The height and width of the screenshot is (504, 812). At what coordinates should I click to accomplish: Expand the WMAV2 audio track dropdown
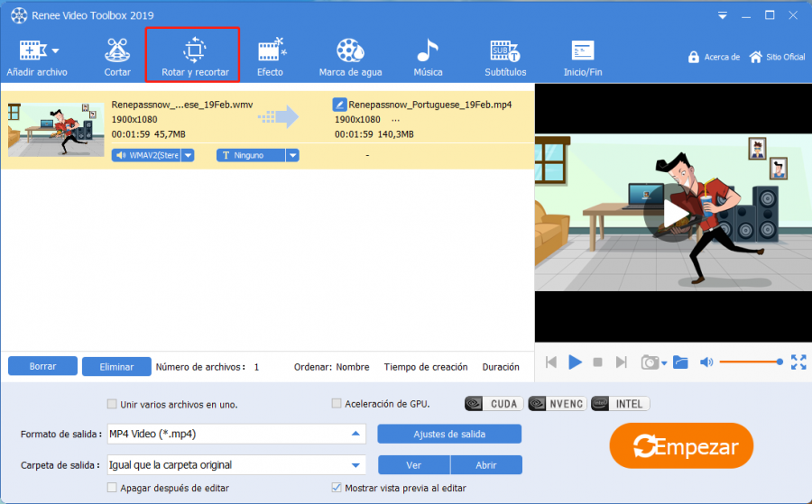click(x=188, y=155)
